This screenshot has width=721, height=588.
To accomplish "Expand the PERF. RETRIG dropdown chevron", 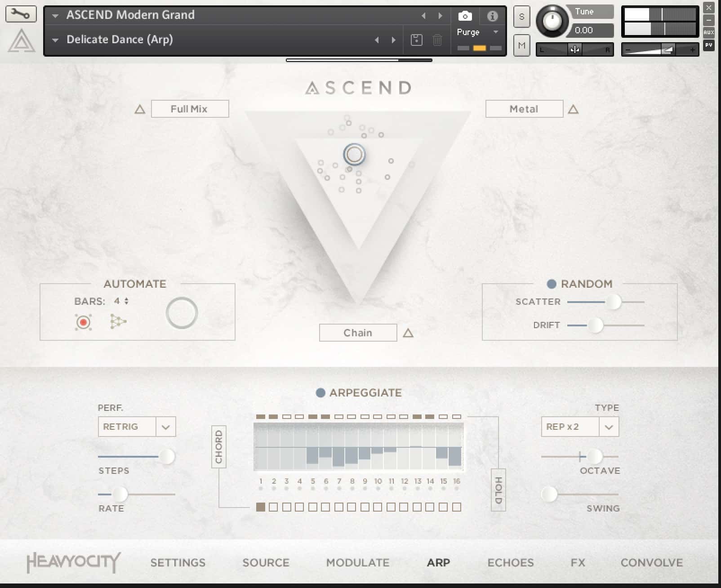I will pos(165,427).
